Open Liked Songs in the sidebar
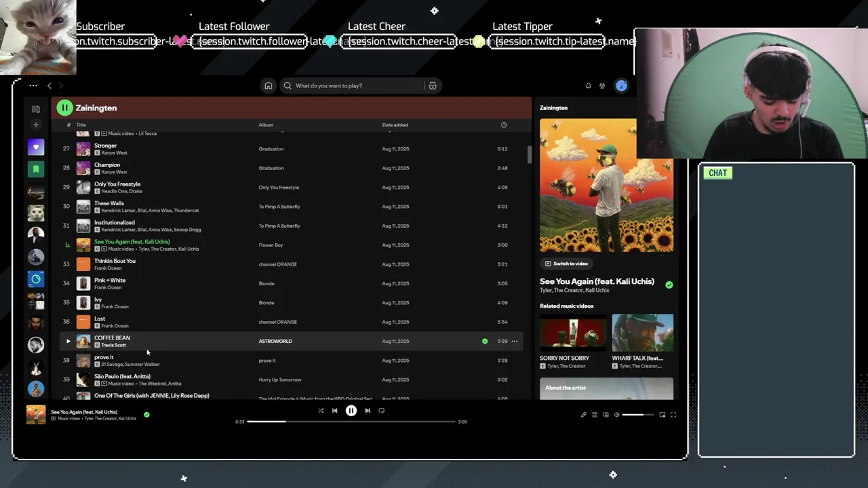 36,147
